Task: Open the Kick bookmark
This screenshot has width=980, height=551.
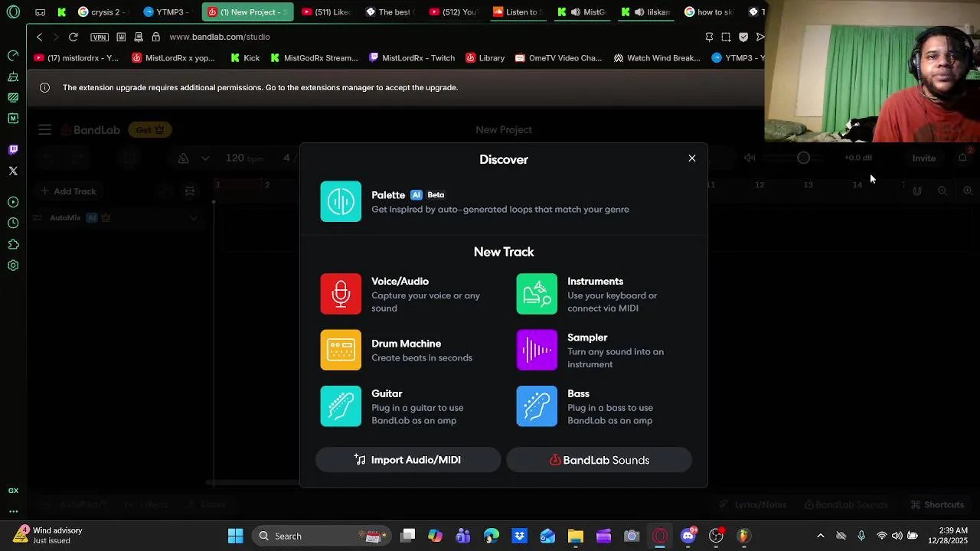Action: (245, 58)
